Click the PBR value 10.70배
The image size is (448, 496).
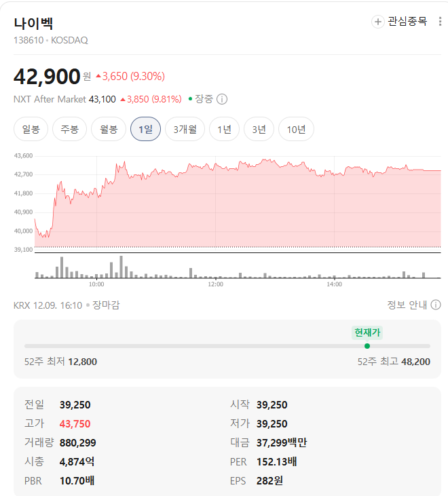tap(77, 481)
